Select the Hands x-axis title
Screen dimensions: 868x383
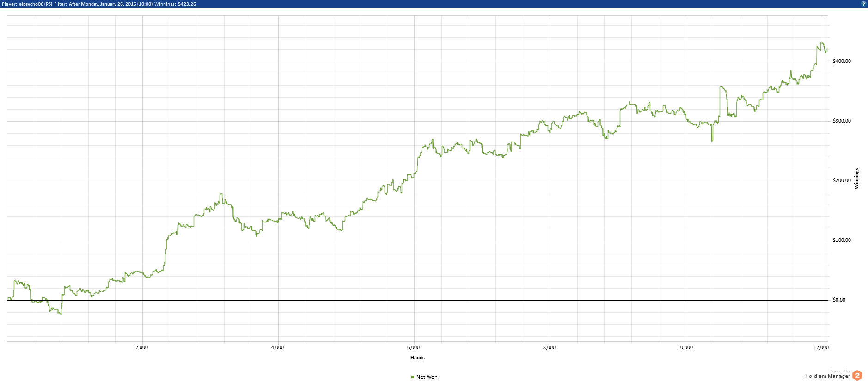[417, 358]
